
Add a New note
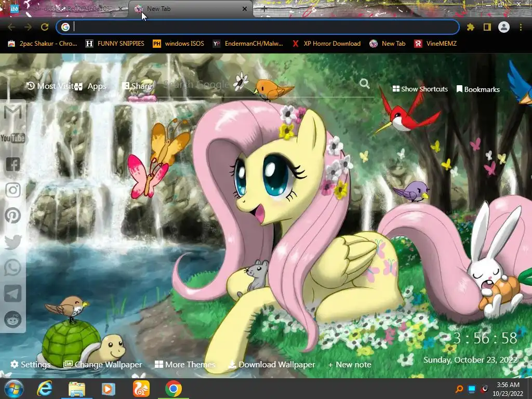350,364
